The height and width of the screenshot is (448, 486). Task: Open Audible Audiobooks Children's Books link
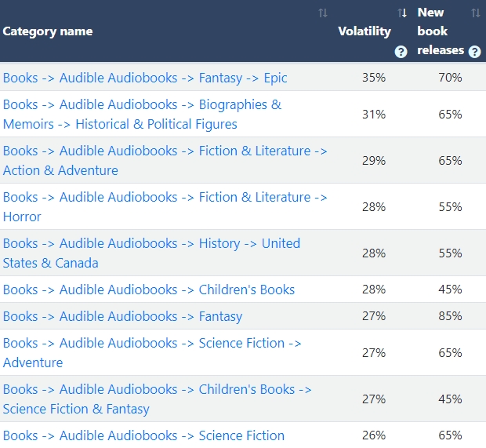point(149,290)
